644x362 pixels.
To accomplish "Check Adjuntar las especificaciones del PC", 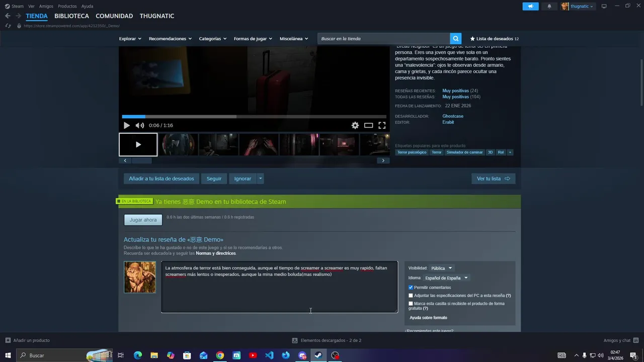I will click(x=411, y=296).
